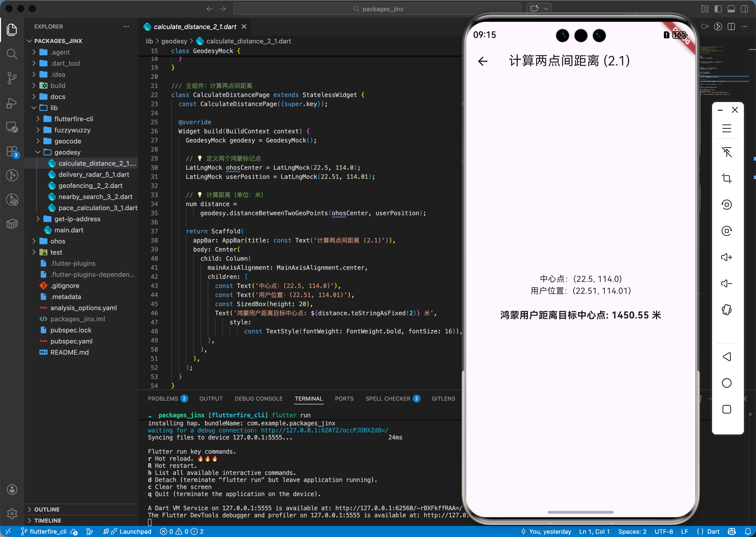Expand the flutterfire-cli folder
The width and height of the screenshot is (756, 537).
pos(73,119)
